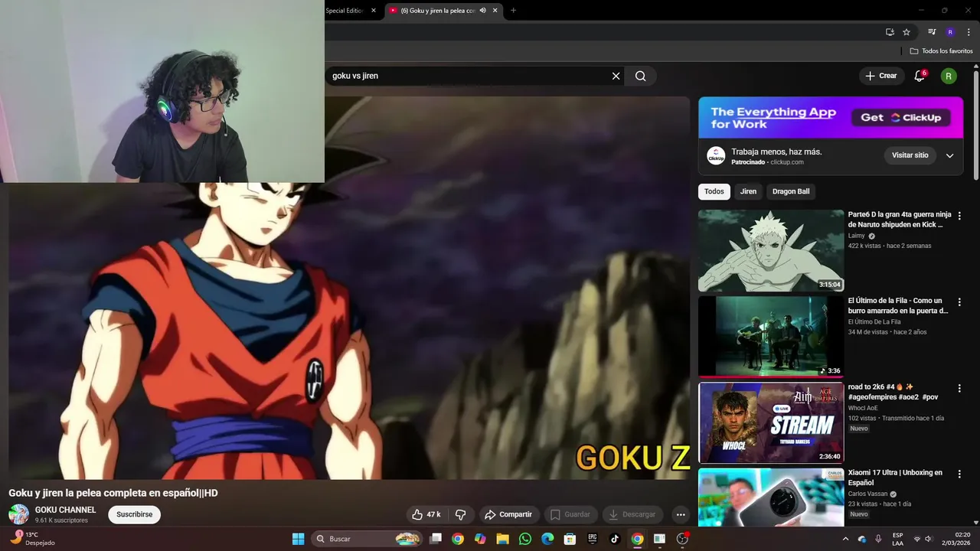
Task: Open options menu for Xiaomi 17 Ultra video
Action: click(x=959, y=474)
